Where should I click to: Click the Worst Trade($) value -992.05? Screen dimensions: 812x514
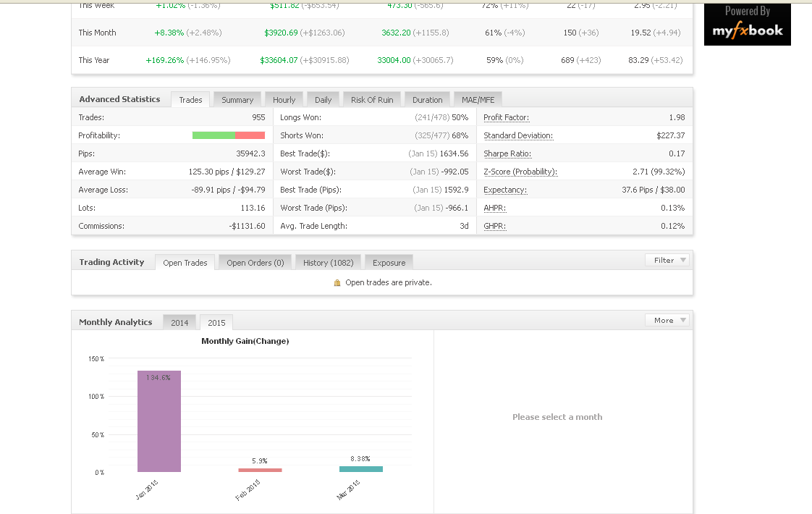click(x=454, y=172)
